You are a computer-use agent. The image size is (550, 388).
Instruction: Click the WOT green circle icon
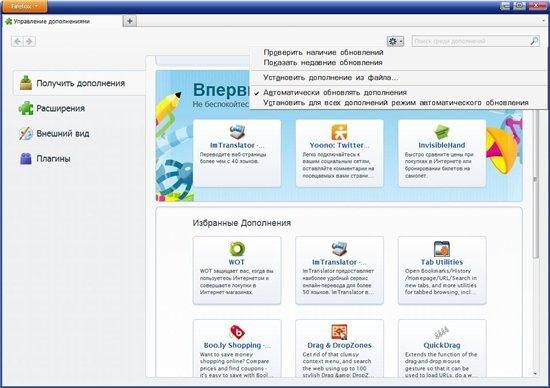coord(237,249)
